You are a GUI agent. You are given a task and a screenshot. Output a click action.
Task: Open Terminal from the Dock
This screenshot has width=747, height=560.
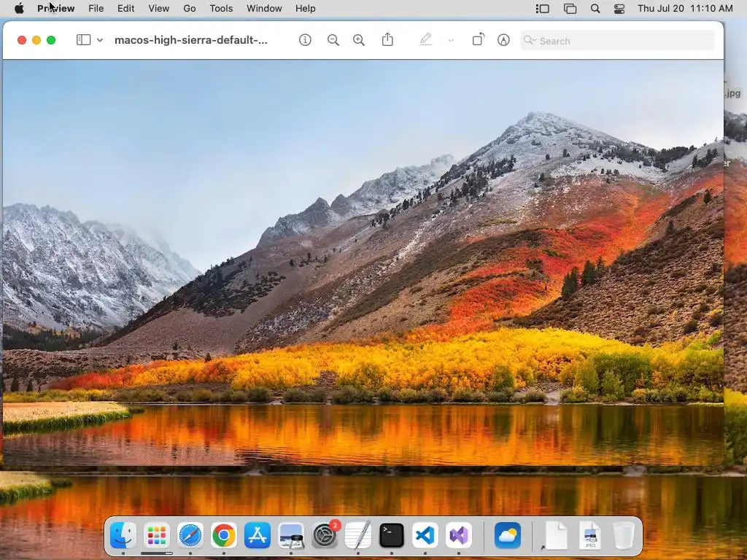[x=392, y=535]
